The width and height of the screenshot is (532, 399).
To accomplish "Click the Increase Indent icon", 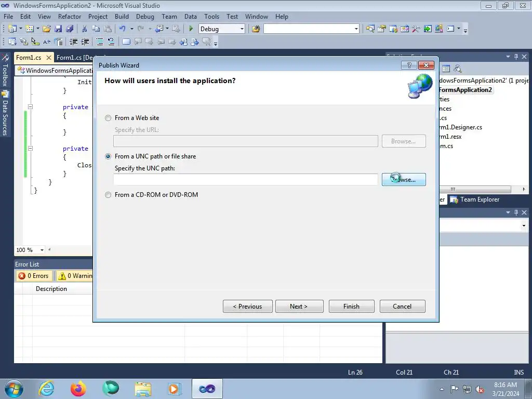I will (85, 42).
